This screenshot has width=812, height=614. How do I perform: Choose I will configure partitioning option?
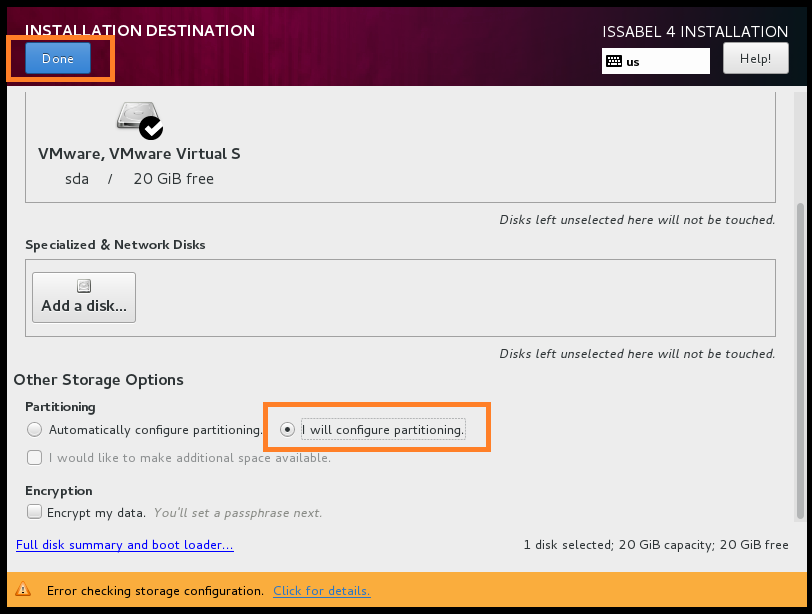[x=288, y=430]
